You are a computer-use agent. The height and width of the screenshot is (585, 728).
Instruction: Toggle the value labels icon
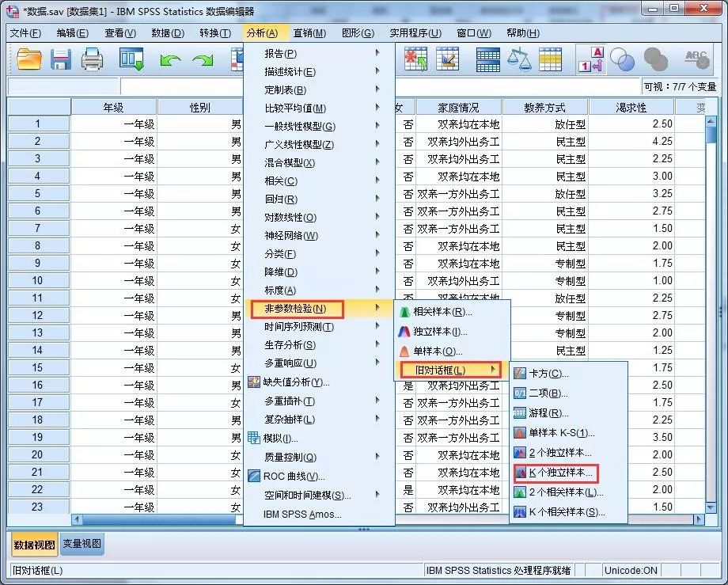[x=590, y=59]
